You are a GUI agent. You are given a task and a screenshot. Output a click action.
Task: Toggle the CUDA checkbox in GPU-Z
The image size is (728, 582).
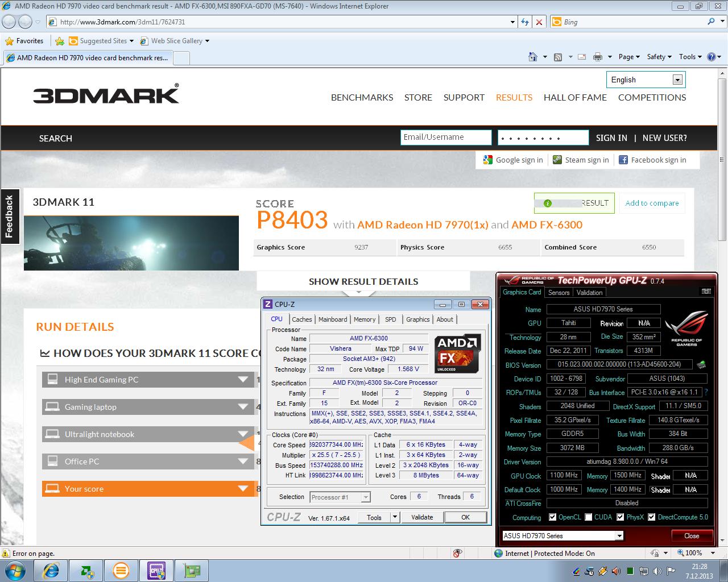click(x=588, y=517)
